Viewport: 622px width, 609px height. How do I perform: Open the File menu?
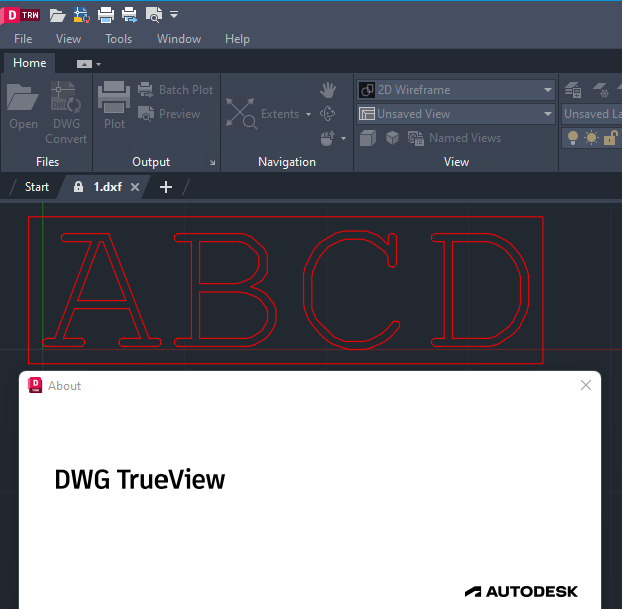point(23,39)
